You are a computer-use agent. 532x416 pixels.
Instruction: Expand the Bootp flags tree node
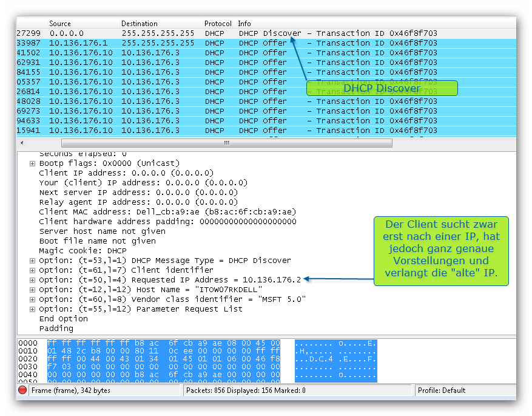[32, 163]
